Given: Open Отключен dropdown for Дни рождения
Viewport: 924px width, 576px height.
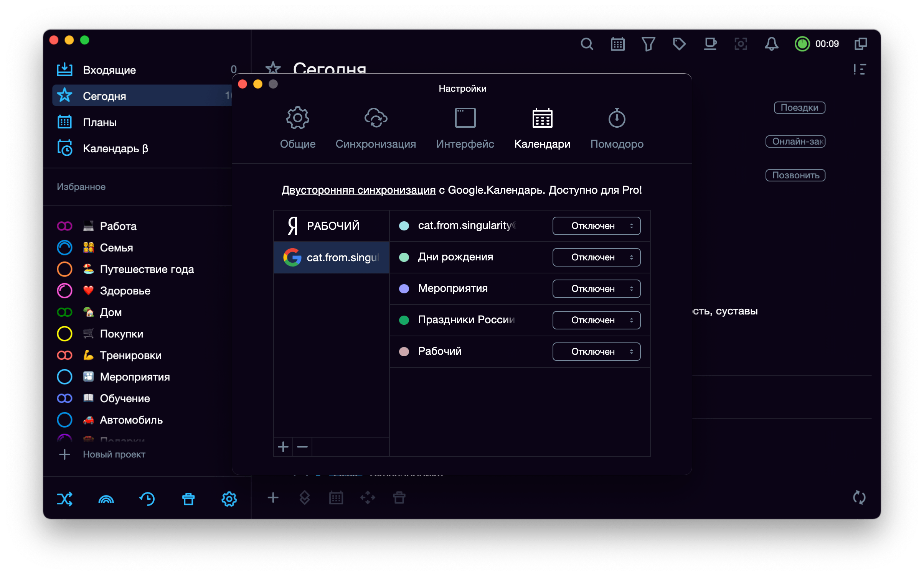Looking at the screenshot, I should [596, 257].
